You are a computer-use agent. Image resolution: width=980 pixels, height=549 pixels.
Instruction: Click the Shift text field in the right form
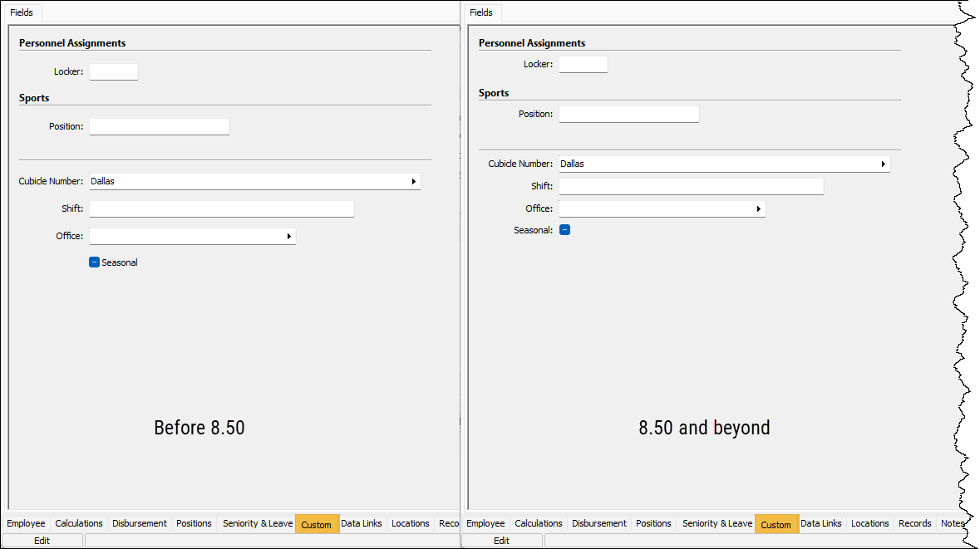coord(691,186)
